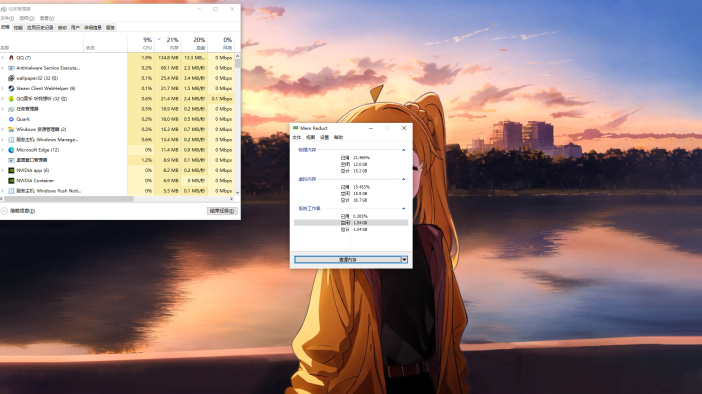Collapse the 物理内存 section in Mem Reduct

click(x=403, y=150)
